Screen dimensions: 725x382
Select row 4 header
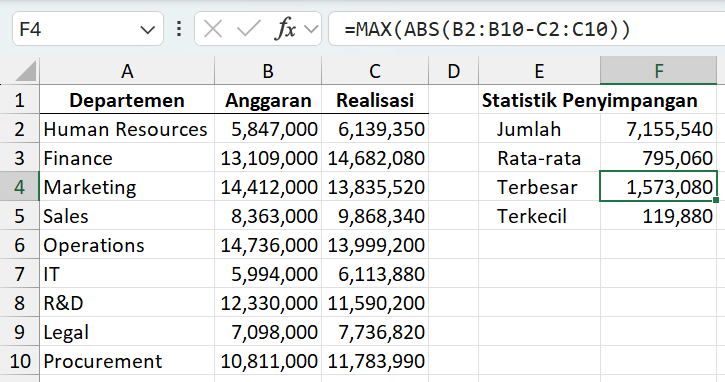19,187
